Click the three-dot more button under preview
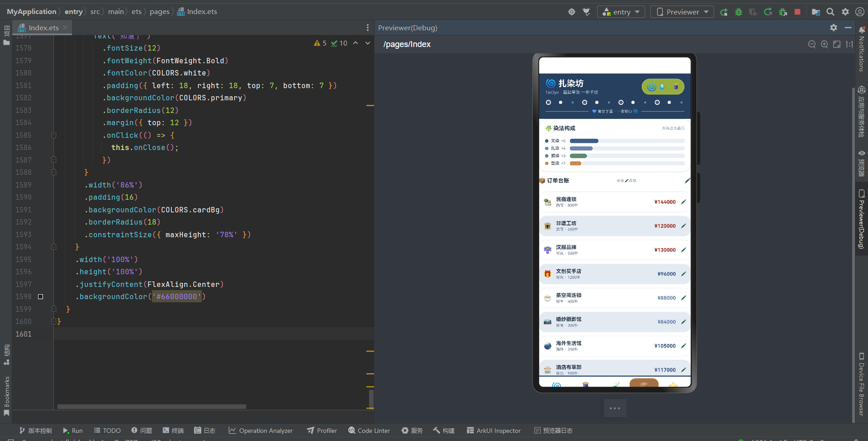 click(x=615, y=408)
